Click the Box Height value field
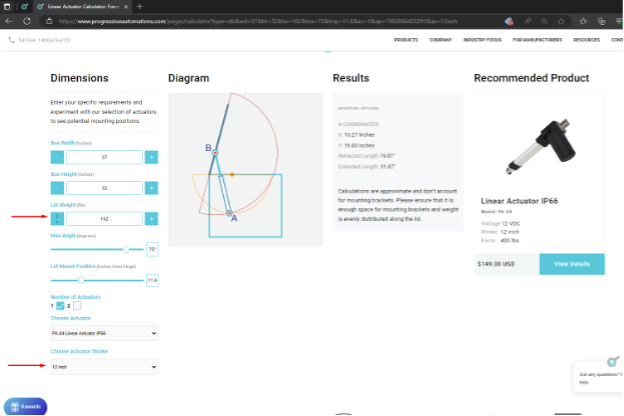The width and height of the screenshot is (624, 416). pos(104,188)
